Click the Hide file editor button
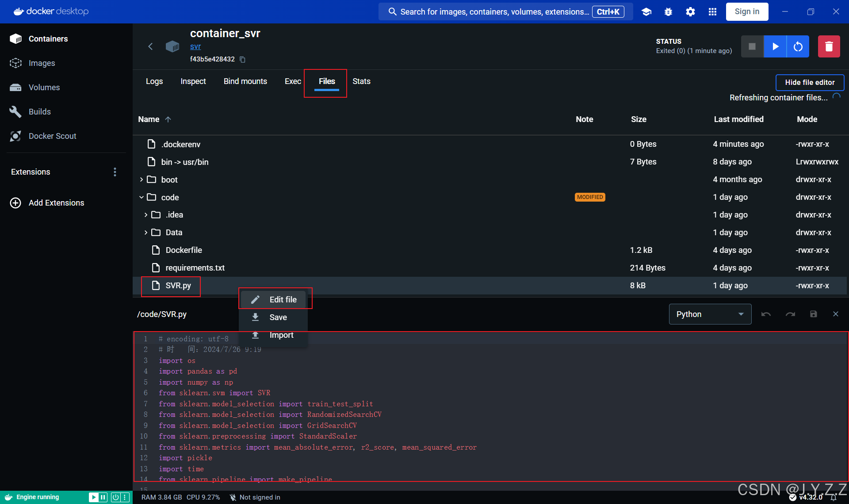 click(x=810, y=82)
